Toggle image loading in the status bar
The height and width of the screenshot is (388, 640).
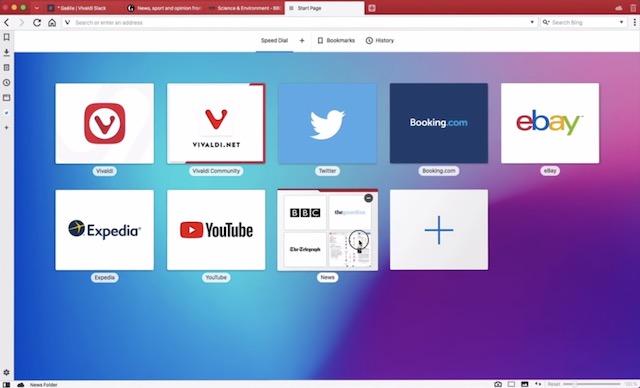pyautogui.click(x=524, y=384)
